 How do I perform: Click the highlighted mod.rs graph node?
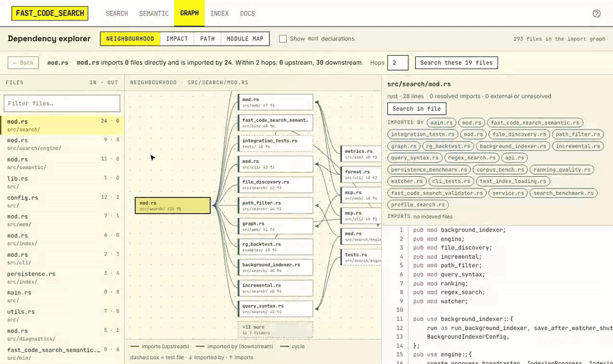[173, 205]
